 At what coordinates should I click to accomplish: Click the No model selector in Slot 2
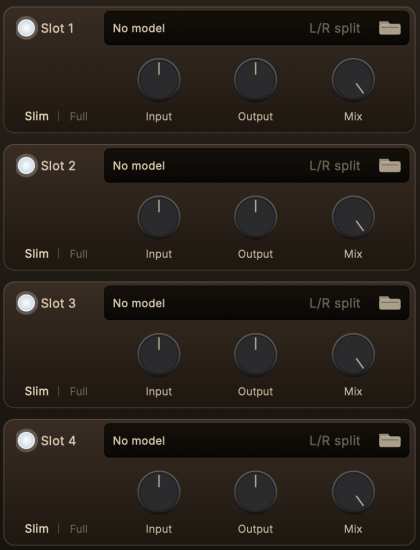click(x=139, y=166)
